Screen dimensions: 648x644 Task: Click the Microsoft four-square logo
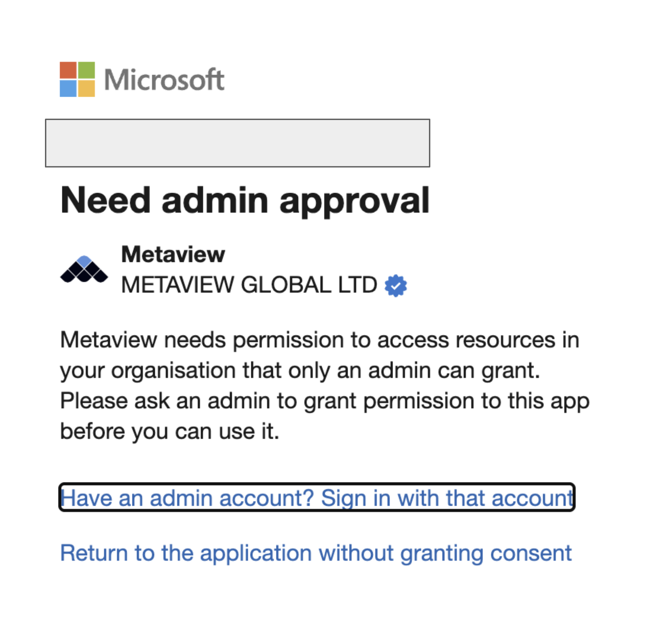pos(77,79)
